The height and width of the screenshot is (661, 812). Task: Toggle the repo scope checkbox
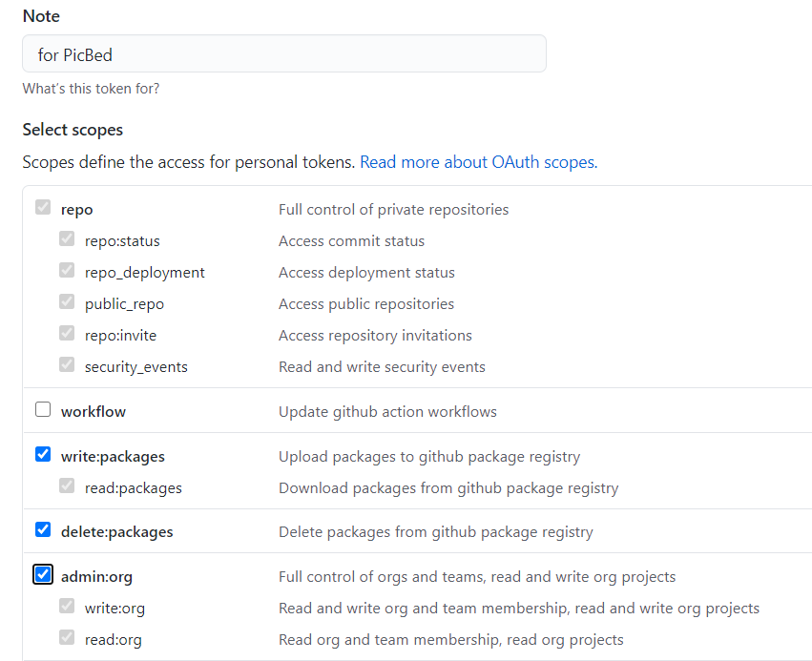(43, 207)
